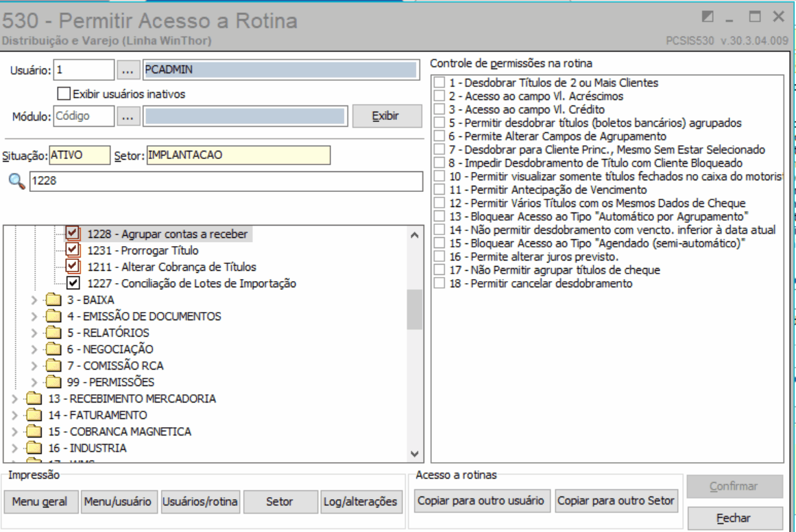This screenshot has height=532, width=796.
Task: Click the tree scrollbar up arrow
Action: [x=415, y=235]
